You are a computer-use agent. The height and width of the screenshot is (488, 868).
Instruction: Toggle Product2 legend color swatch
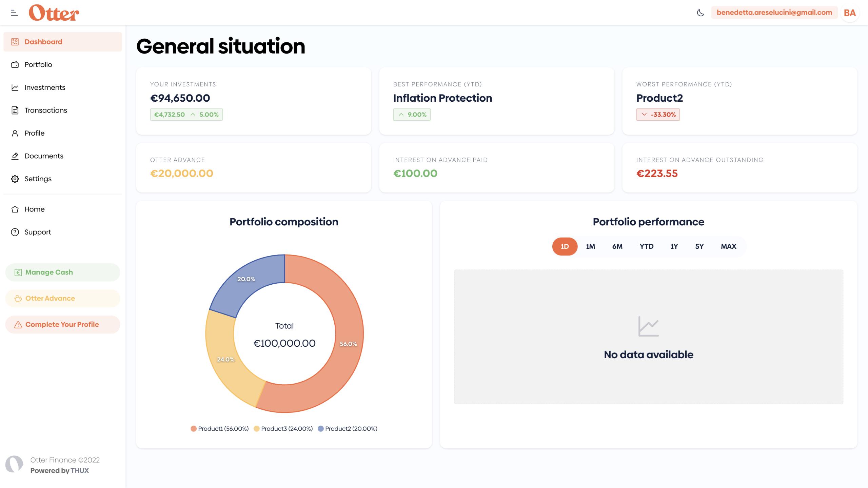pos(320,429)
